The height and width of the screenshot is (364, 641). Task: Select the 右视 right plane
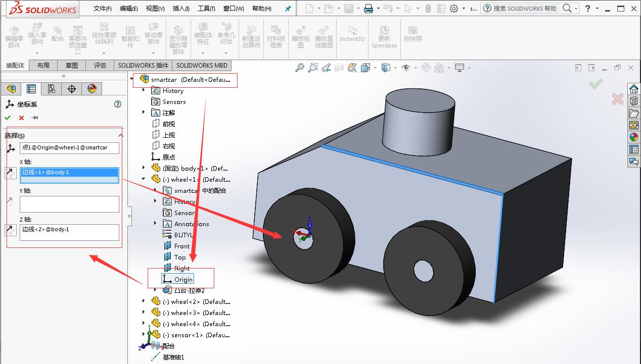(163, 146)
